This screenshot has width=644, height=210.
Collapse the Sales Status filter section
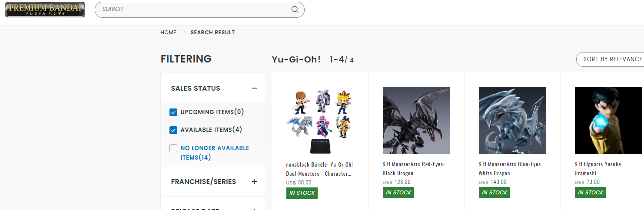(x=213, y=88)
